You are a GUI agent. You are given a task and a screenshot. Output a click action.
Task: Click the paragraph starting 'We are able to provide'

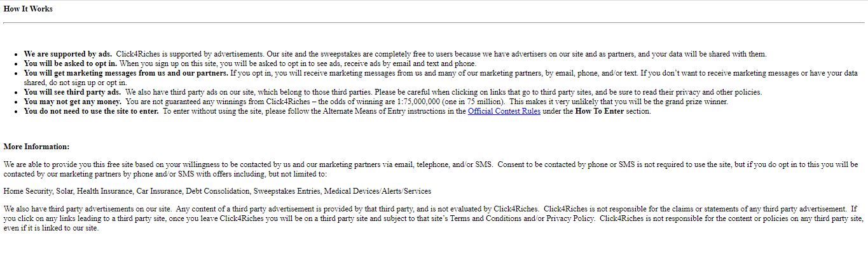[x=431, y=169]
